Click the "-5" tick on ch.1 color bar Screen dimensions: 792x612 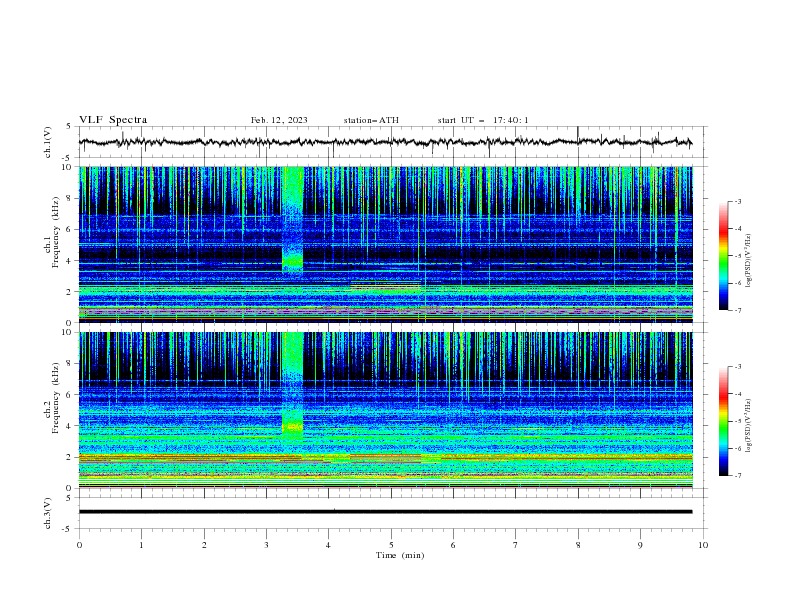tap(737, 256)
